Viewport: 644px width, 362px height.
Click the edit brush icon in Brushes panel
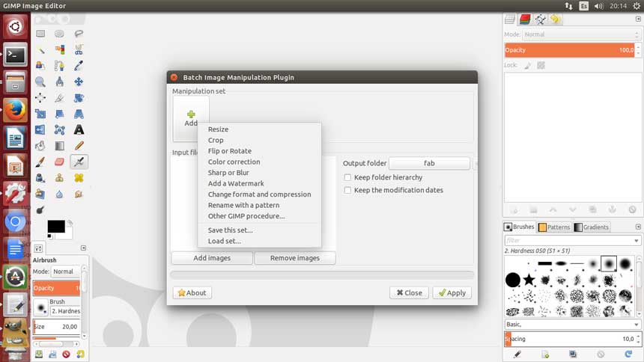pos(517,354)
